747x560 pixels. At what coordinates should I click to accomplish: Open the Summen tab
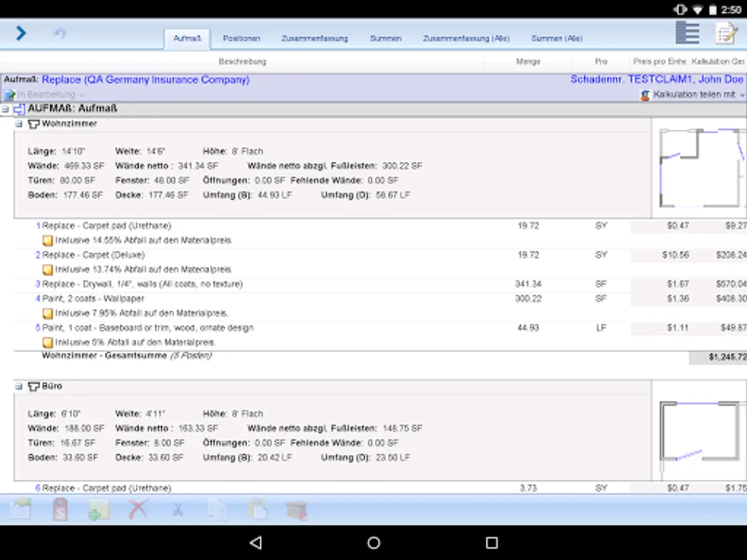tap(386, 39)
